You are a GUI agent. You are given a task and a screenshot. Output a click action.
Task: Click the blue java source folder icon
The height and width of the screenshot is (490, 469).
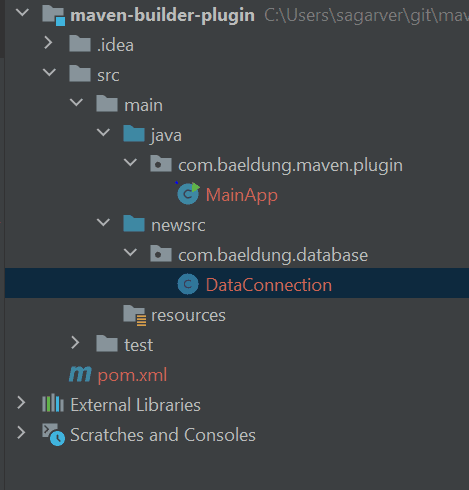[134, 134]
